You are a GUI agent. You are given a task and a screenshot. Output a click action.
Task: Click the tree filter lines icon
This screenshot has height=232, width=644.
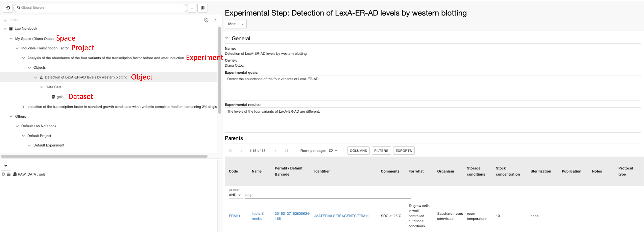5,20
